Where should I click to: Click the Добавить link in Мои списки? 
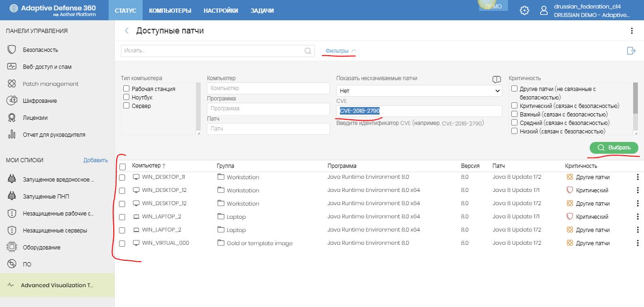pos(96,160)
